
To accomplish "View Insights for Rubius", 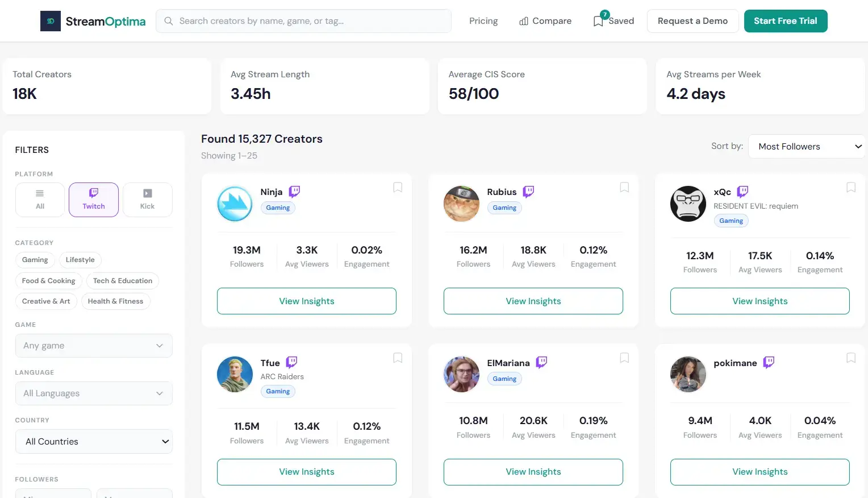I will click(533, 301).
